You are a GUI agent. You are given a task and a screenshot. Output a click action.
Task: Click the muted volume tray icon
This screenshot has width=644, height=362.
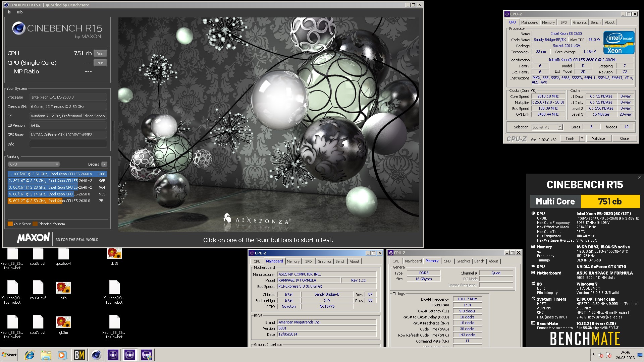[601, 355]
